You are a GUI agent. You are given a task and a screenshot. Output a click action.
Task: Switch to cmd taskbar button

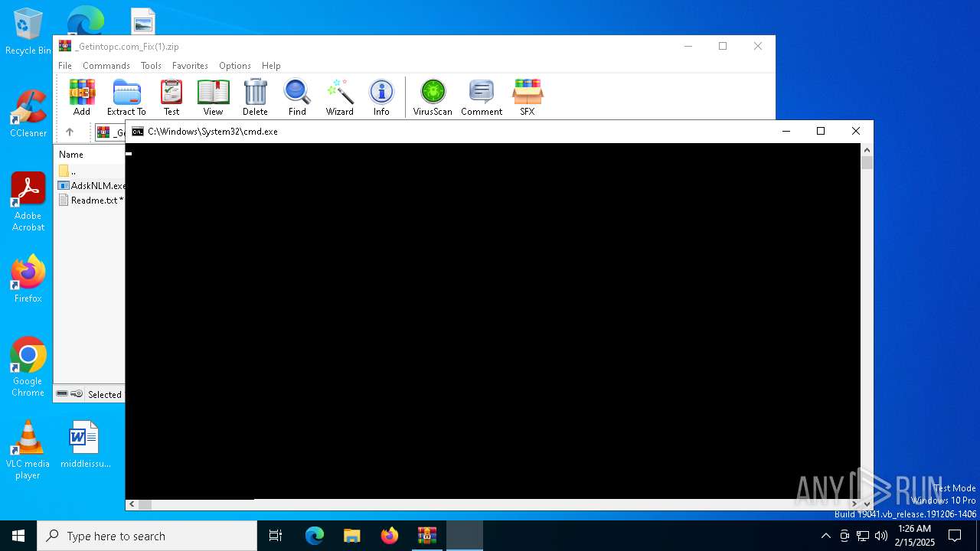(x=465, y=536)
